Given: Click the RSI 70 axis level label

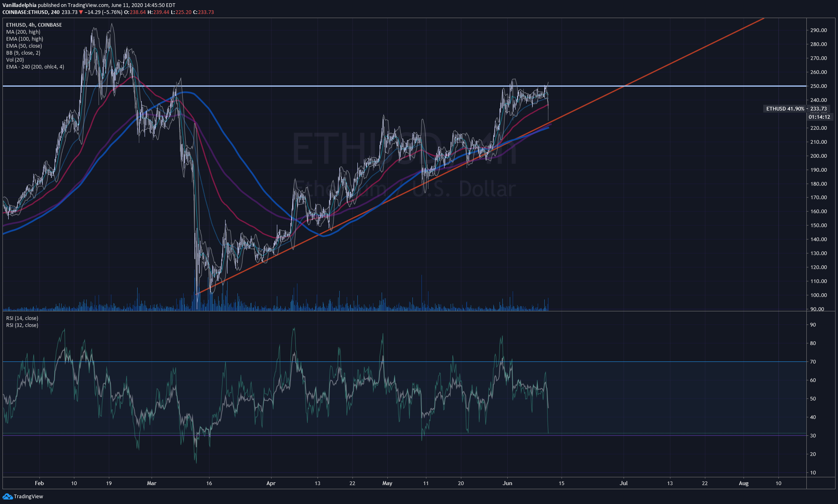Looking at the screenshot, I should (813, 362).
